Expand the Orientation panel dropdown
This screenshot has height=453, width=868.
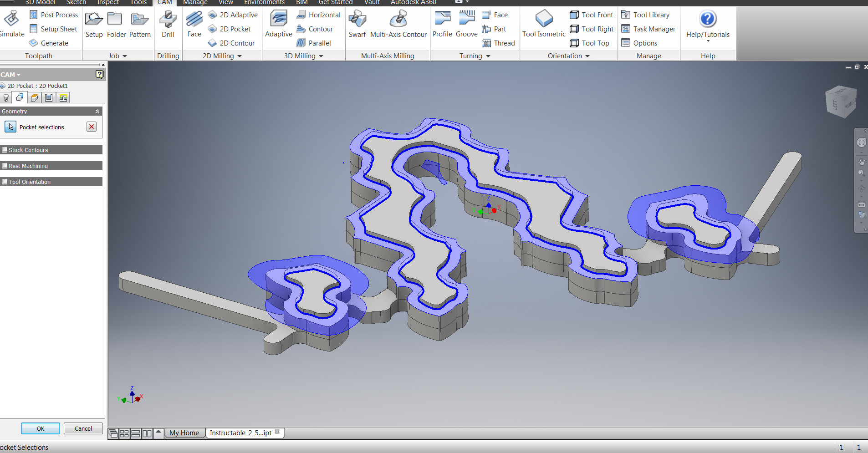(587, 56)
